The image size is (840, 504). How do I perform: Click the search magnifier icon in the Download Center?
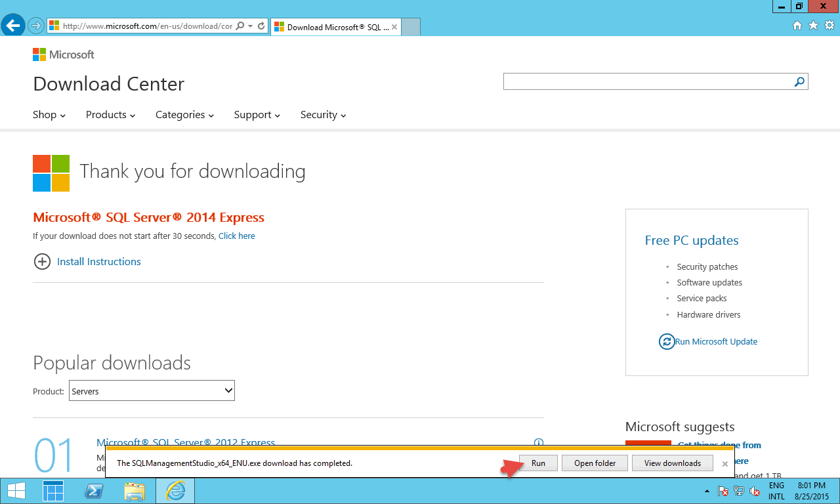click(x=799, y=81)
